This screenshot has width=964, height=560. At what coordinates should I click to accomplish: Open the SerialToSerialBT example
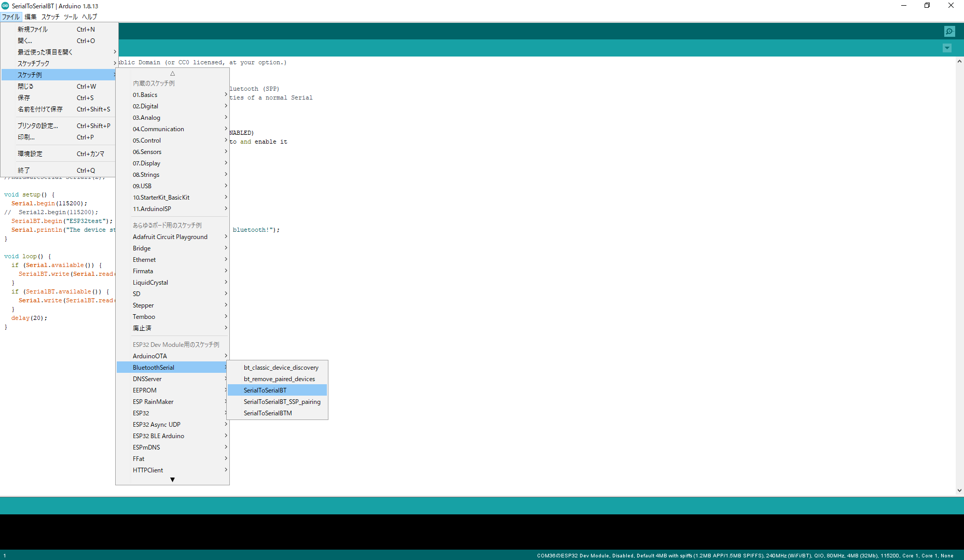click(x=278, y=390)
